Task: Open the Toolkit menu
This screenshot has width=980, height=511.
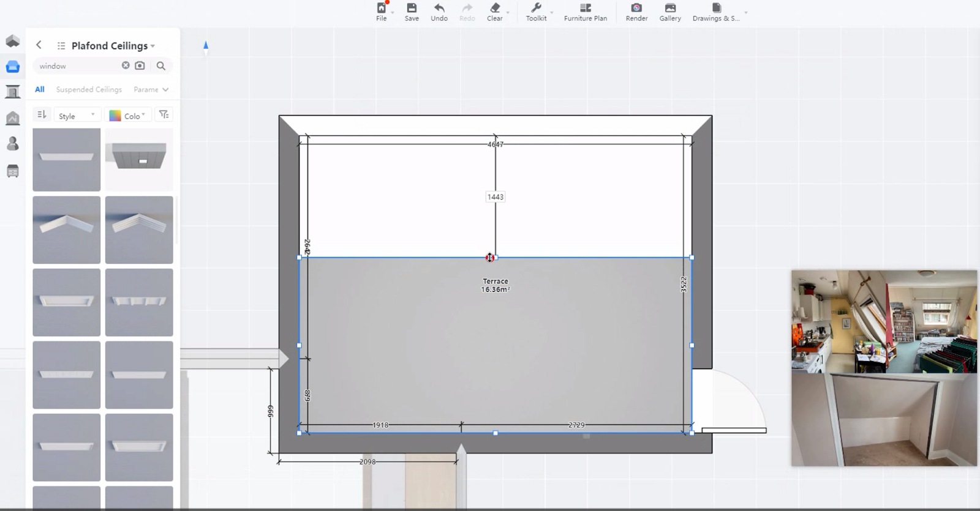Action: tap(536, 12)
